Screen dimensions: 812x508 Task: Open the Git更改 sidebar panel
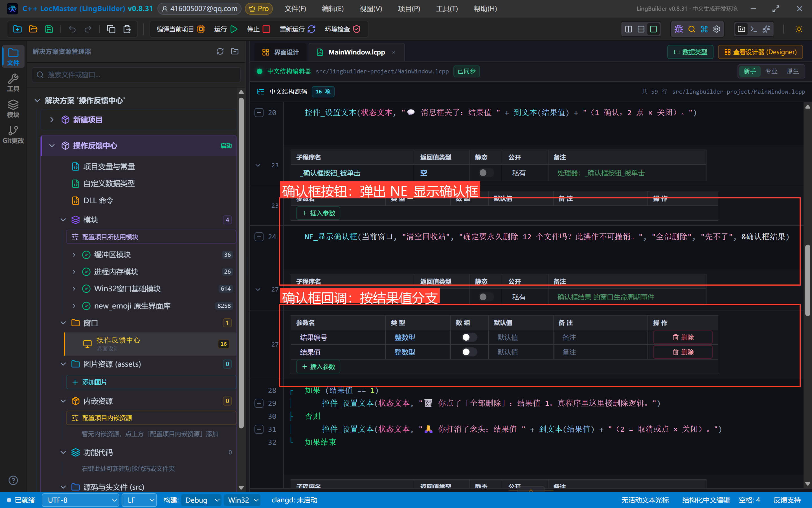[x=13, y=134]
